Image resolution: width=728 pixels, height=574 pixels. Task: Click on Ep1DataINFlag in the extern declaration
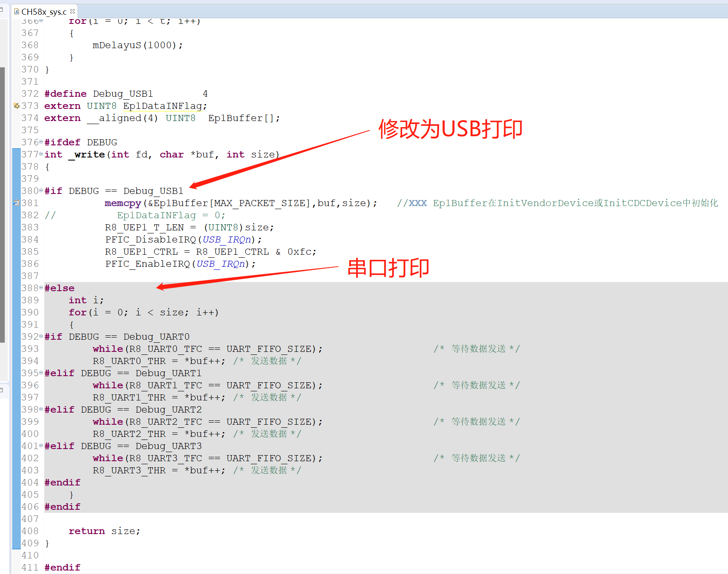coord(163,106)
